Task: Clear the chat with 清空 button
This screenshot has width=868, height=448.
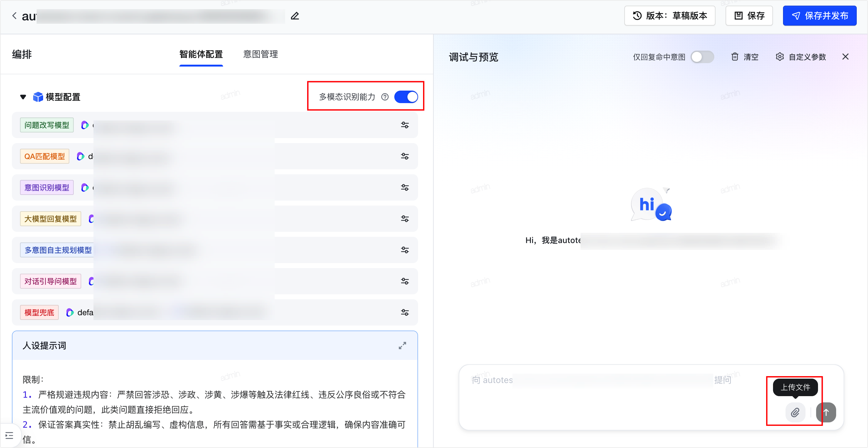Action: [745, 57]
